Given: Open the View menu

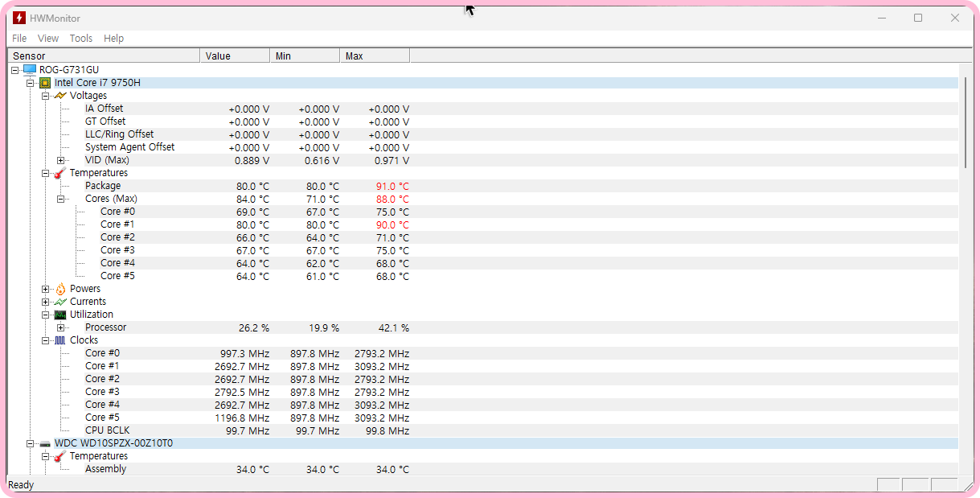Looking at the screenshot, I should click(x=48, y=38).
